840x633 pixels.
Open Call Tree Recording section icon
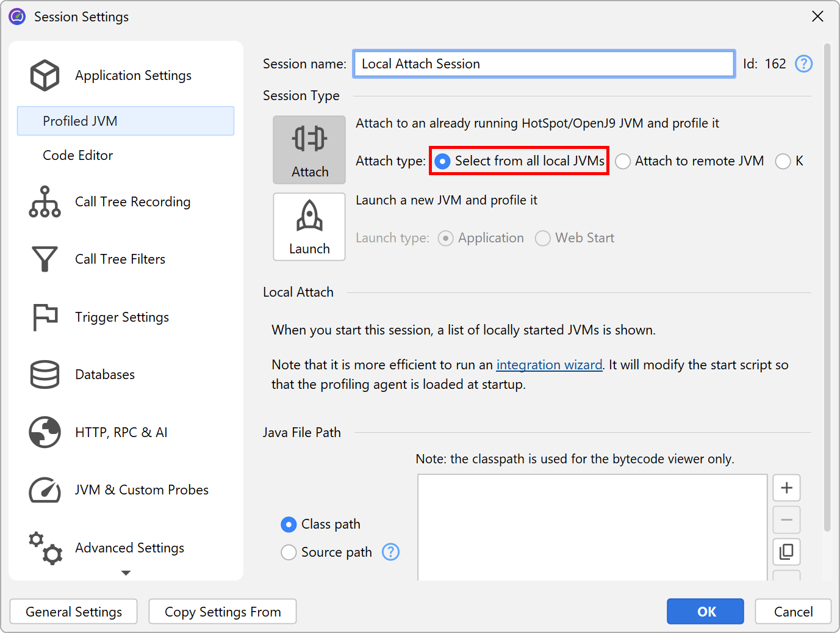pyautogui.click(x=45, y=202)
